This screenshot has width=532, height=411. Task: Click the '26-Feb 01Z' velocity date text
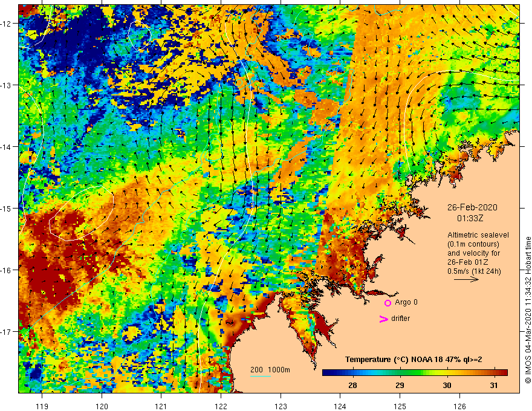tap(468, 262)
